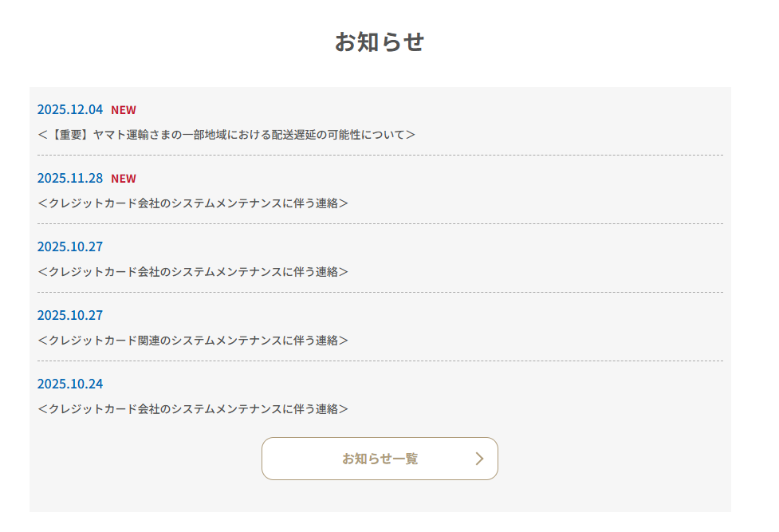Click the お知らせ一覧 label text
Image resolution: width=779 pixels, height=532 pixels.
(x=380, y=459)
